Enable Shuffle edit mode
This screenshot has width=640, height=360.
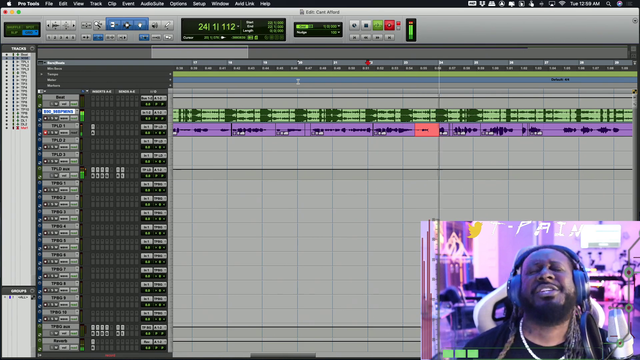15,27
